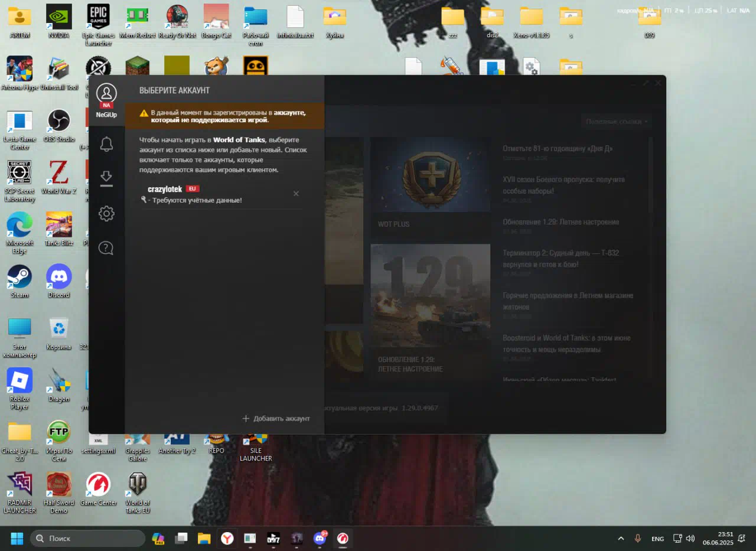The width and height of the screenshot is (756, 551).
Task: Select the Bongo Cat desktop icon
Action: (216, 22)
